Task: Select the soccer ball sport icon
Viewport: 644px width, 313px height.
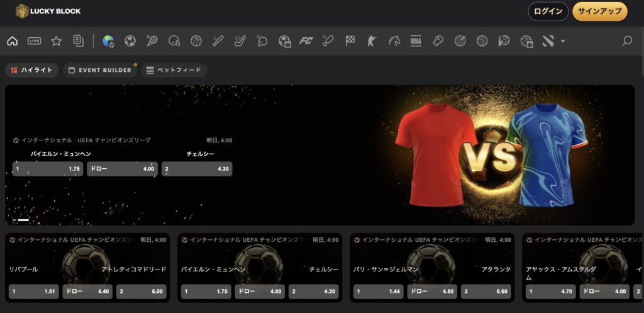Action: pyautogui.click(x=130, y=41)
